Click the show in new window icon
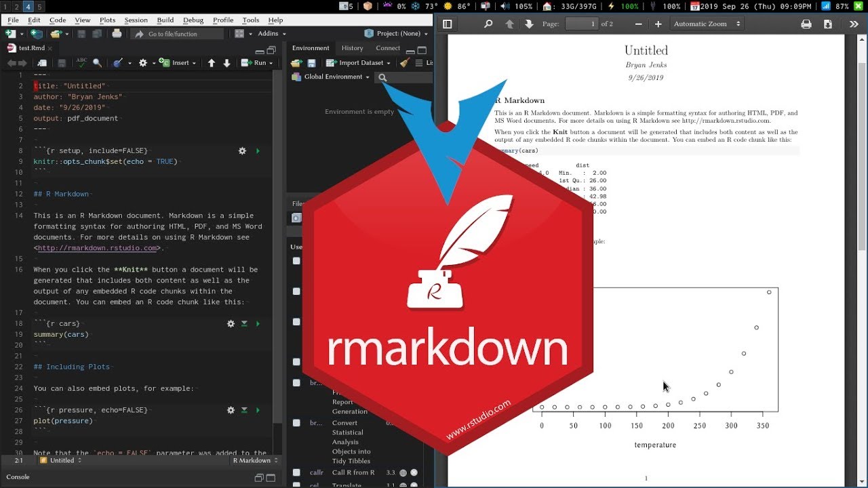 (41, 62)
